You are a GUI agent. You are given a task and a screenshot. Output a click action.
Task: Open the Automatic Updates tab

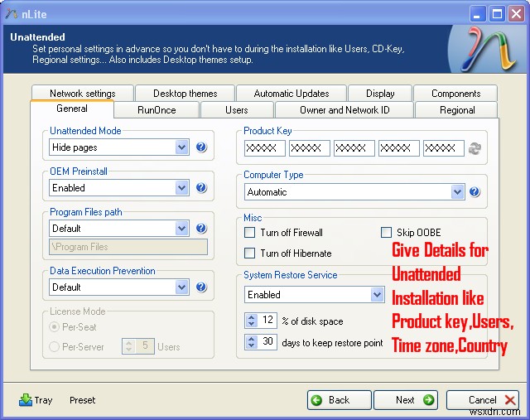291,93
